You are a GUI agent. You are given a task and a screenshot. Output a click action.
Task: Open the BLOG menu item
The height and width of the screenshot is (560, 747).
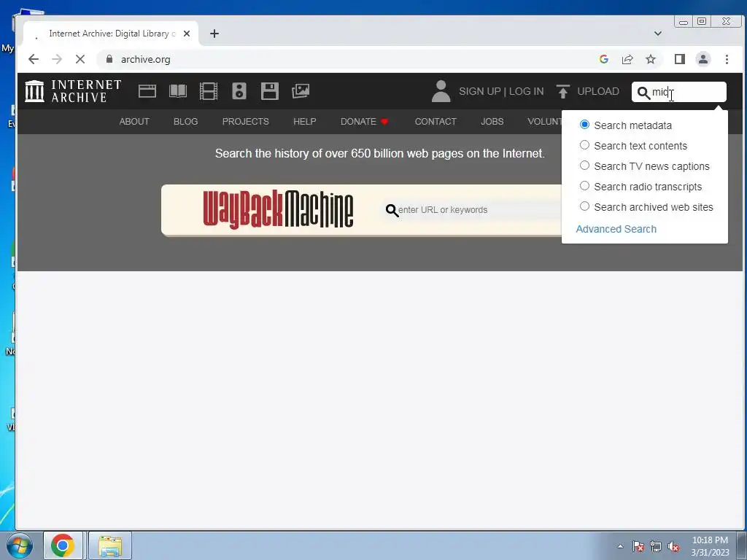click(x=185, y=122)
